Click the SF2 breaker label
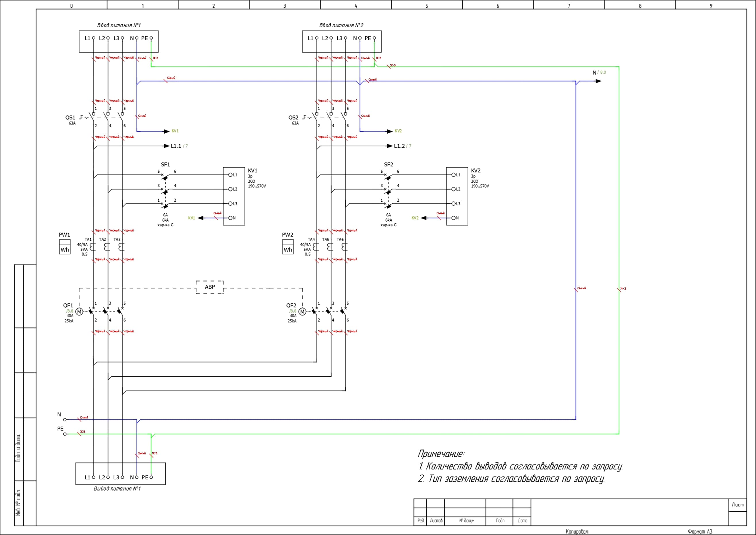 (388, 164)
